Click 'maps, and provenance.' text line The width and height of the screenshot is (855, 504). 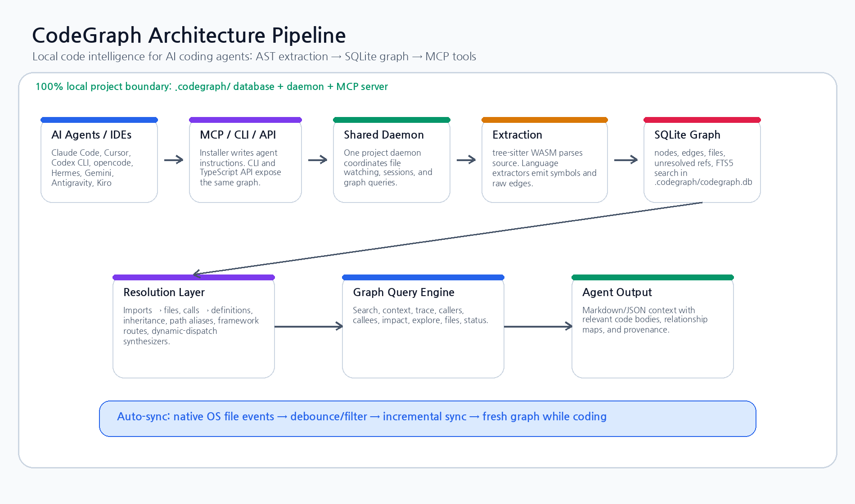[626, 330]
